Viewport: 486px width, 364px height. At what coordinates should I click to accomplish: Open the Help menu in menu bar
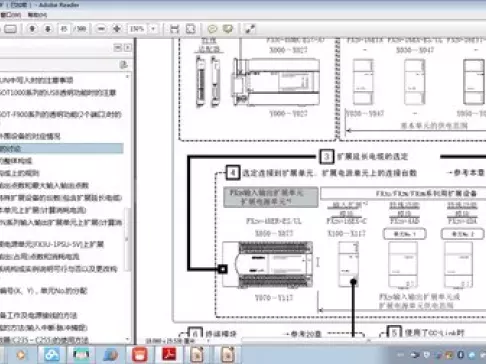(x=37, y=15)
